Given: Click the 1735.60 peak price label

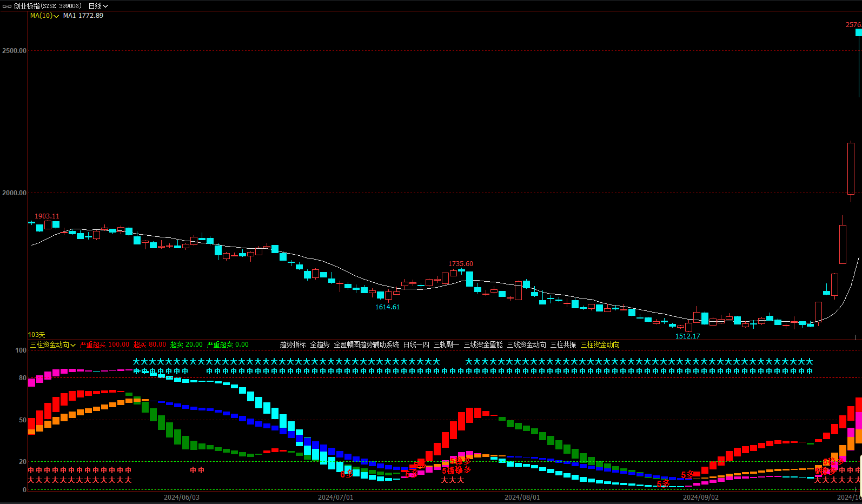Looking at the screenshot, I should coord(461,264).
